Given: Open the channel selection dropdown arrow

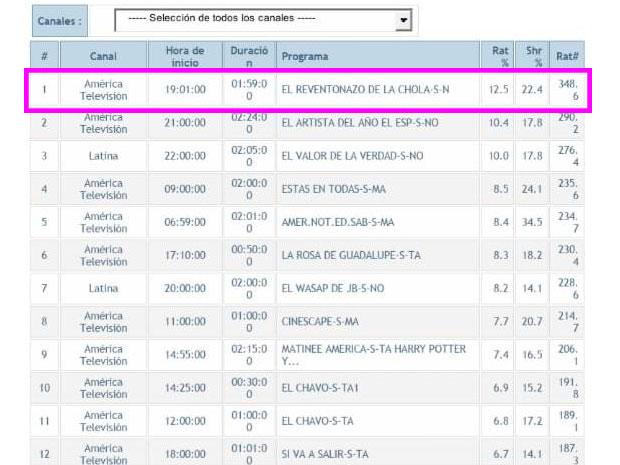Looking at the screenshot, I should (403, 20).
